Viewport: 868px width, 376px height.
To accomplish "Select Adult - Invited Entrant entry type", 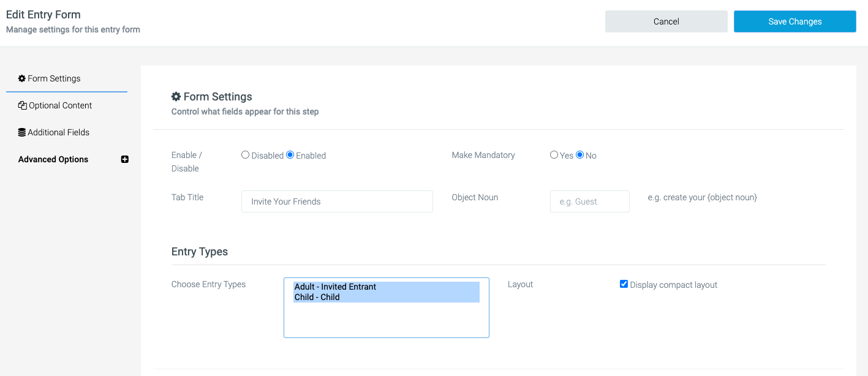I will (x=387, y=287).
